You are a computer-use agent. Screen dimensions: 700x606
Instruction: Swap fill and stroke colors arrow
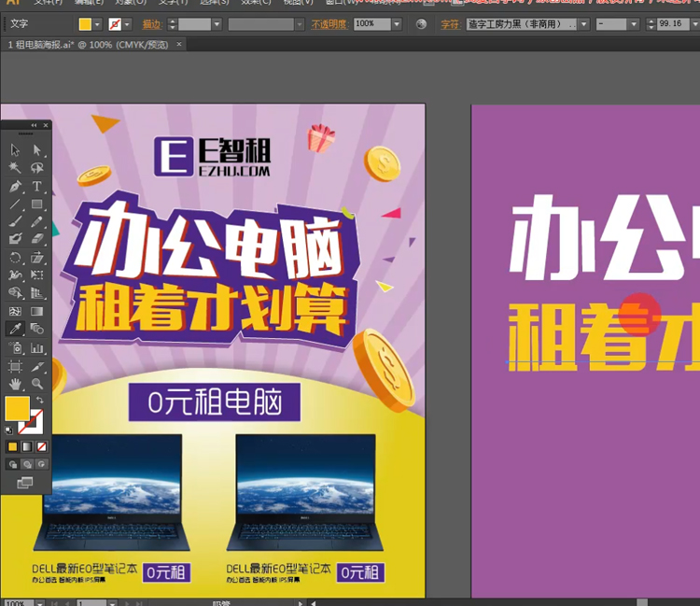click(x=39, y=401)
